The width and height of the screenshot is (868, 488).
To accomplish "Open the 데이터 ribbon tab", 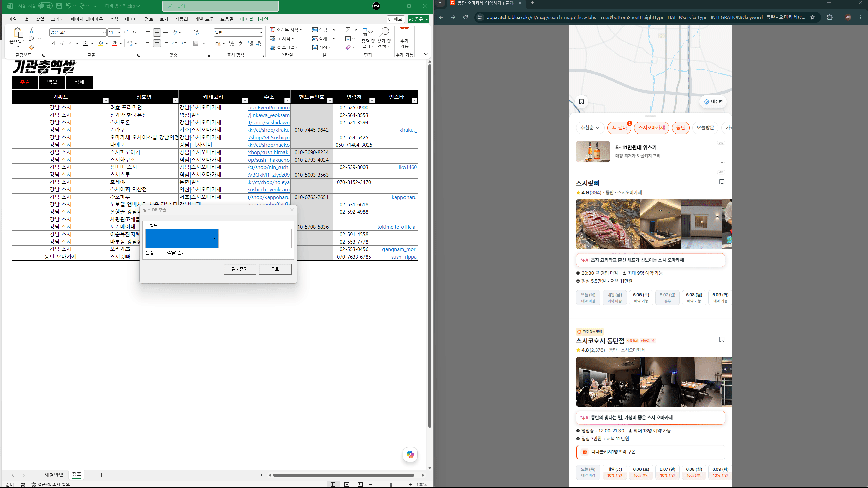I will click(x=131, y=19).
